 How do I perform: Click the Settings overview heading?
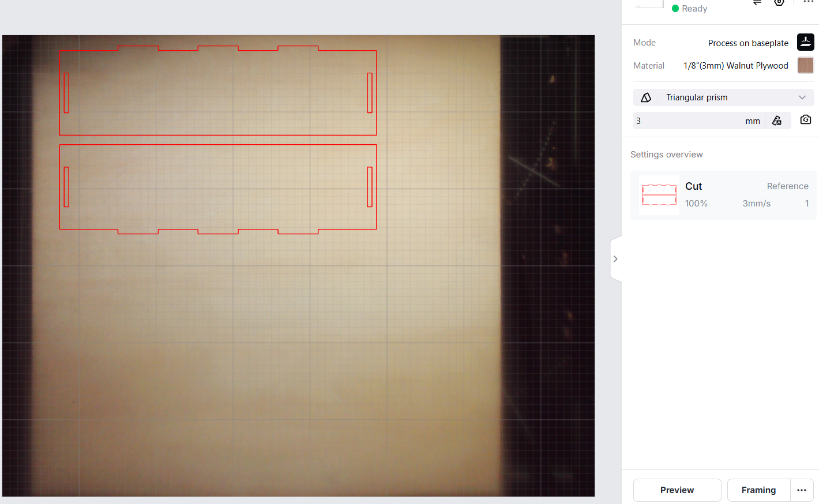667,155
